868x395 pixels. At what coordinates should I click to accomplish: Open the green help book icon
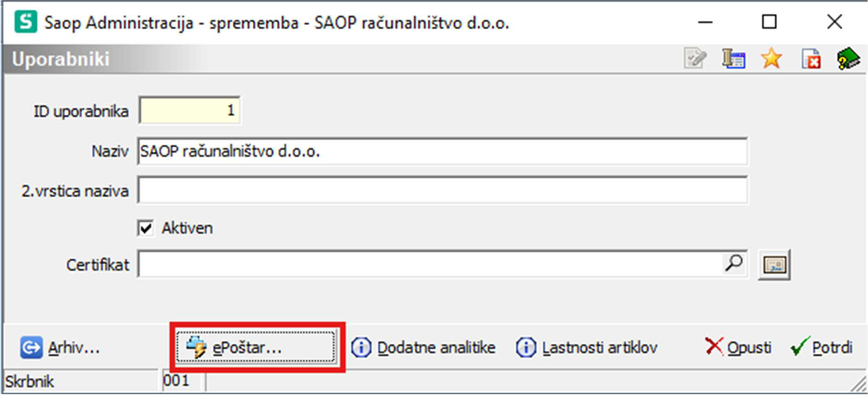coord(848,59)
